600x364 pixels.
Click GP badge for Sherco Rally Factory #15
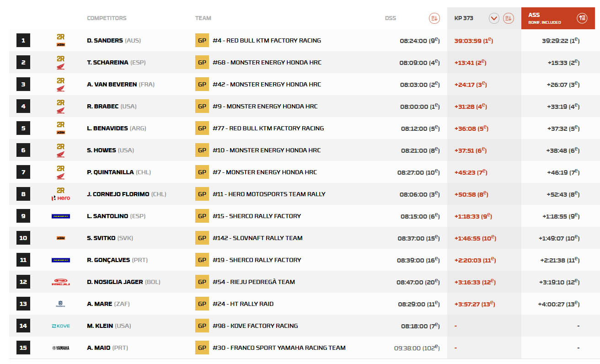click(202, 216)
